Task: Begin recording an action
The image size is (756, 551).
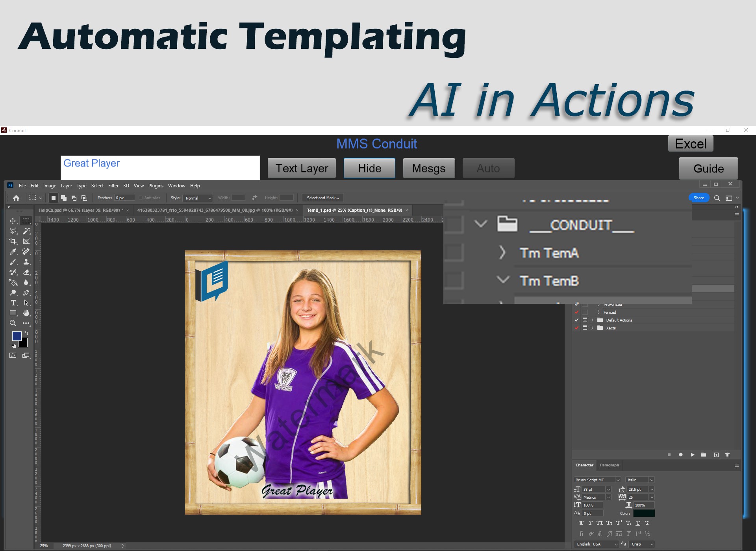Action: pyautogui.click(x=681, y=455)
